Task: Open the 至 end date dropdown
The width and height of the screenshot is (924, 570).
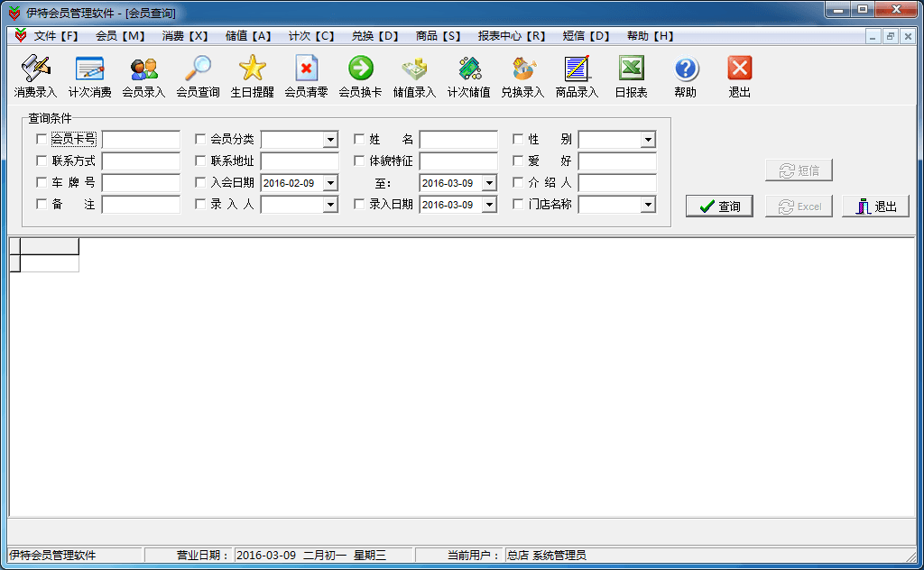Action: coord(489,183)
